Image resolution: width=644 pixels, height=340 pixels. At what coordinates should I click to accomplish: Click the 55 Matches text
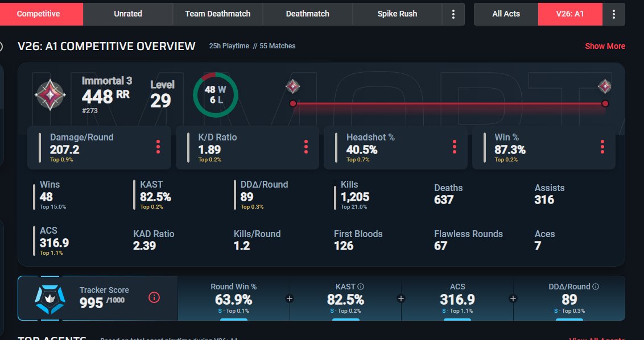point(277,46)
